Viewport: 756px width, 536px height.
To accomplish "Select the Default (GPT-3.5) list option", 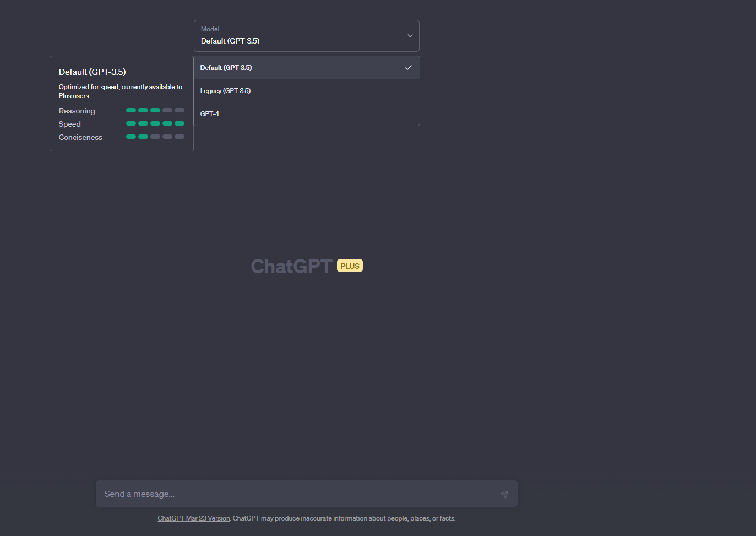I will tap(226, 68).
